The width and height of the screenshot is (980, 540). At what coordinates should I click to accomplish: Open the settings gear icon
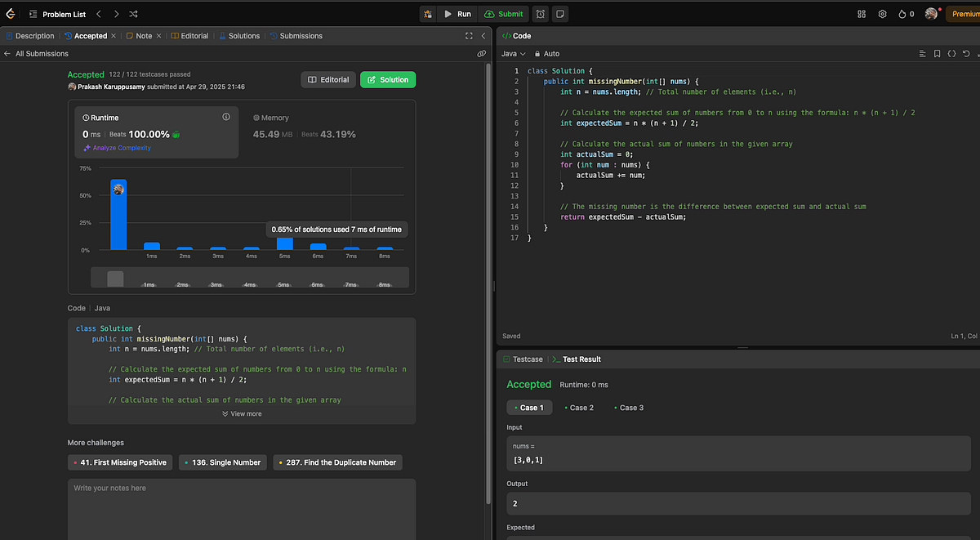(882, 14)
